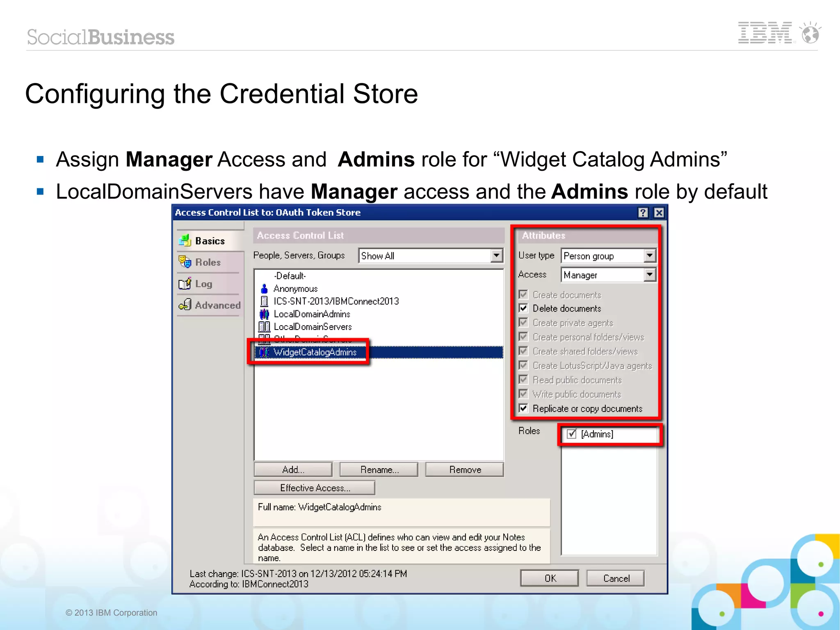Screen dimensions: 840x630
Task: Click the WidgetCatalogAdmins group icon
Action: (x=263, y=352)
